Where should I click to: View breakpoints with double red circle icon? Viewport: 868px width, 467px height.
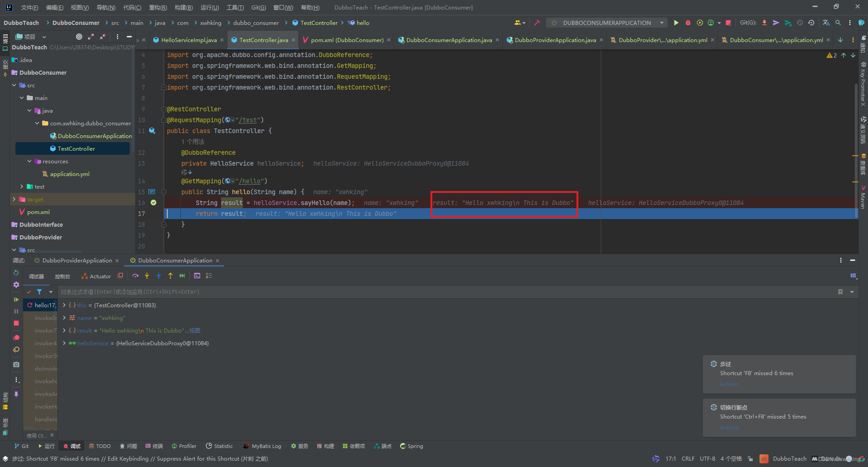tap(16, 338)
